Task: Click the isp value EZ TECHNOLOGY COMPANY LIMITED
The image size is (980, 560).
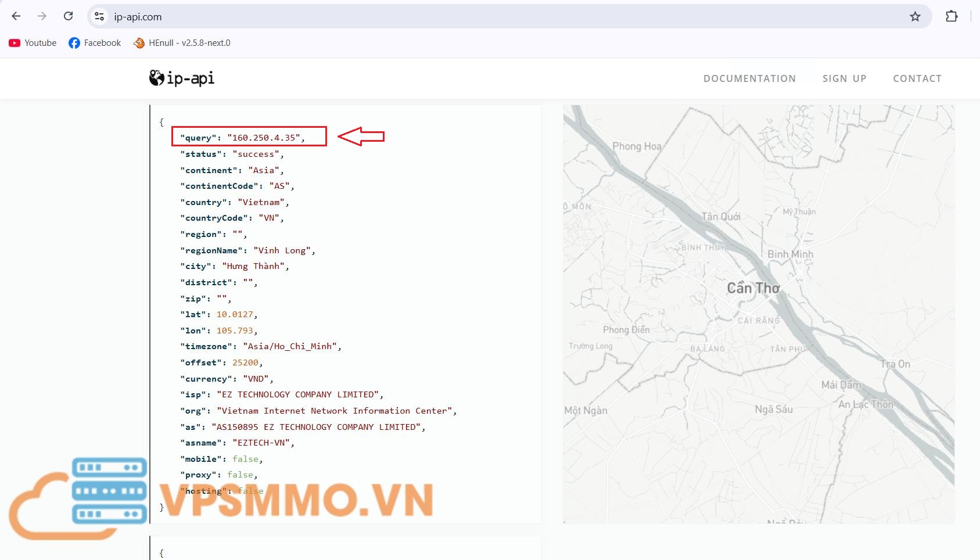Action: tap(298, 394)
